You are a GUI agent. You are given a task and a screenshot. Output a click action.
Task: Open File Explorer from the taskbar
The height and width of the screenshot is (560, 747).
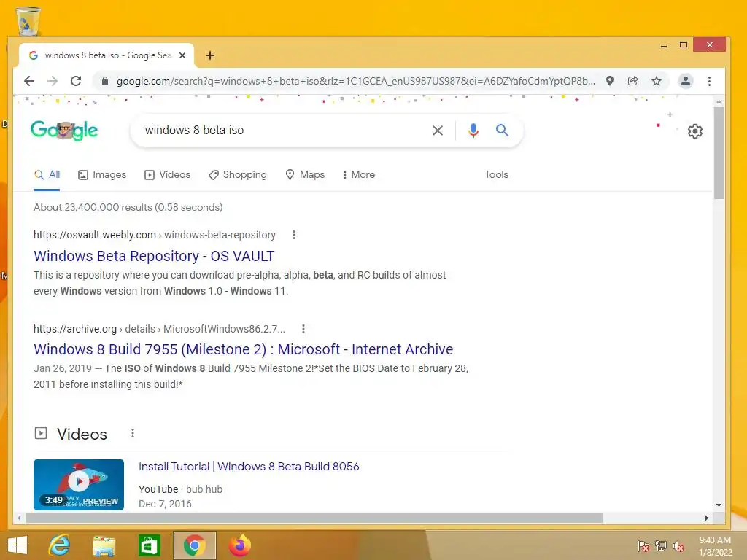point(104,545)
